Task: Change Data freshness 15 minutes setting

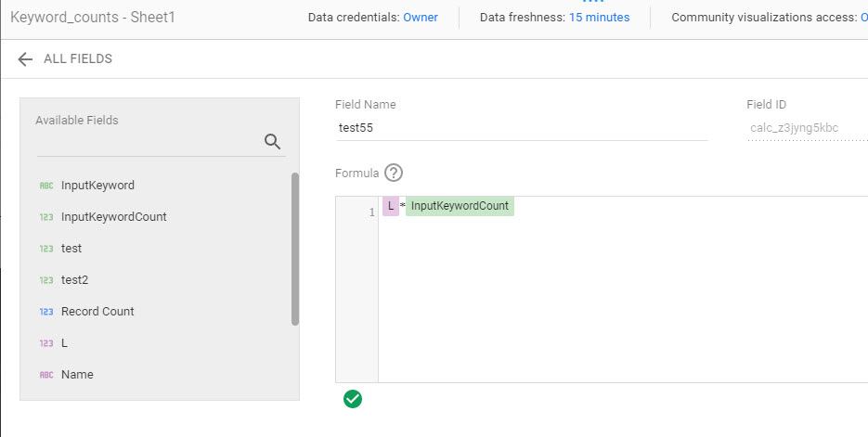Action: pos(599,17)
